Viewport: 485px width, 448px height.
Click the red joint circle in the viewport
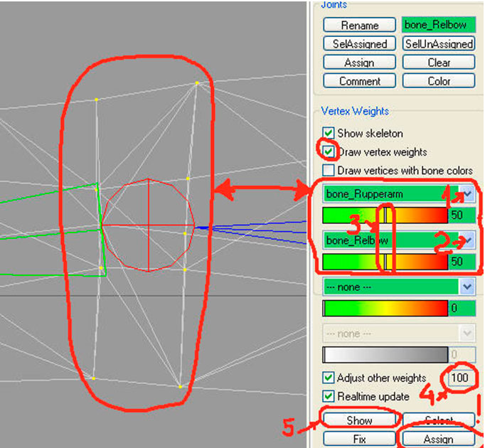click(148, 225)
